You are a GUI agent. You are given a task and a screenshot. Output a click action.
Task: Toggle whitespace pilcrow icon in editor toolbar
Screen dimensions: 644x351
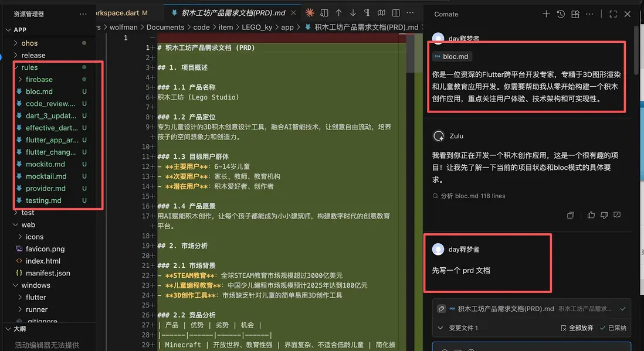[x=367, y=13]
